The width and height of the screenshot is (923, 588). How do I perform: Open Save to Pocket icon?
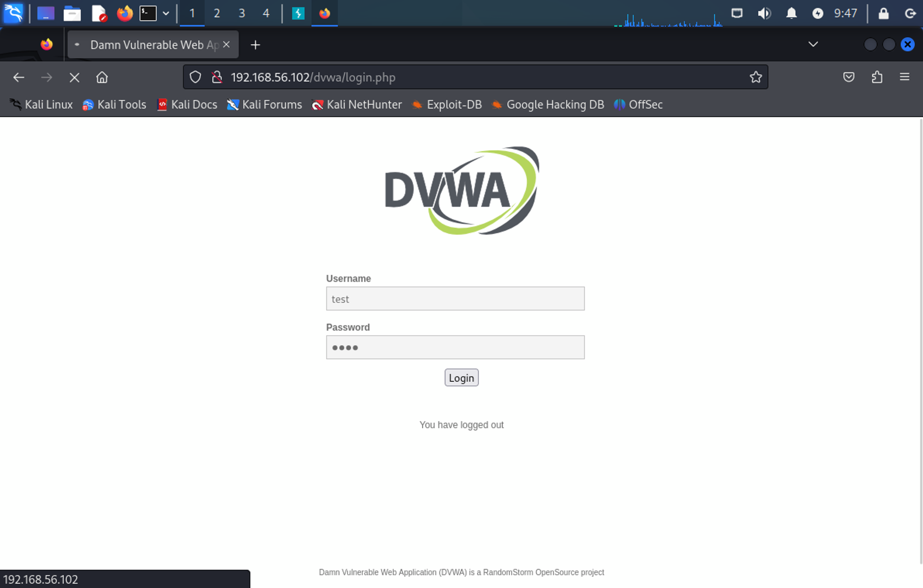click(x=849, y=77)
